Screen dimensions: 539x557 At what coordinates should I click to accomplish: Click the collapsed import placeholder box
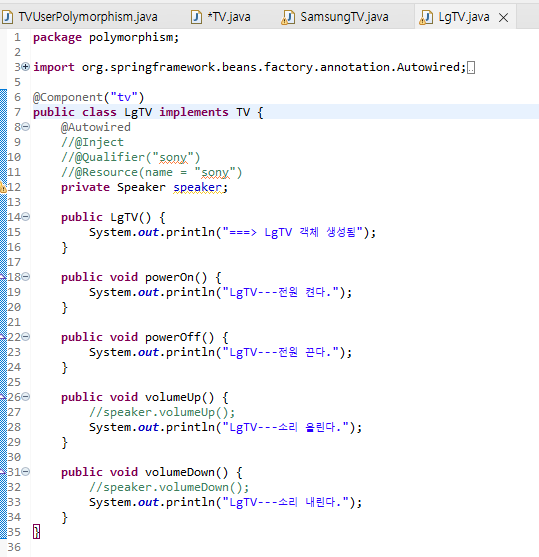[471, 67]
